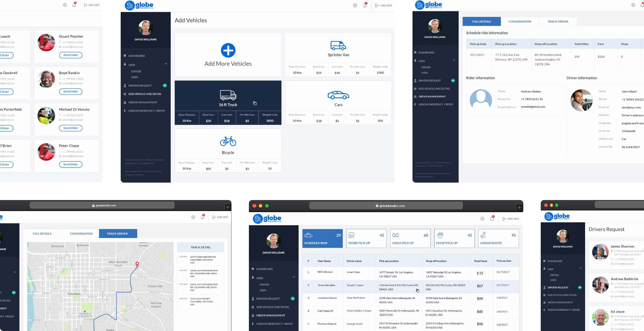Open notification bell in Add Vehicles window
Viewport: 644px width, 331px height.
tap(365, 5)
